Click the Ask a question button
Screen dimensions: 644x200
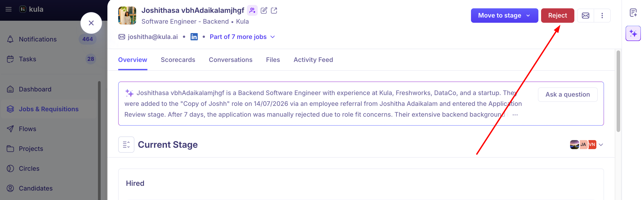(x=568, y=95)
